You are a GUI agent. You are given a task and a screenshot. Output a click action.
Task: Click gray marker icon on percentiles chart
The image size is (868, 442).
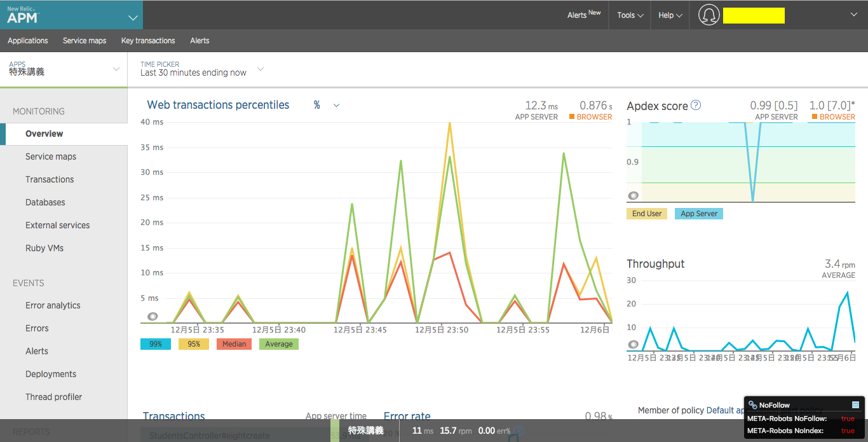[x=153, y=316]
